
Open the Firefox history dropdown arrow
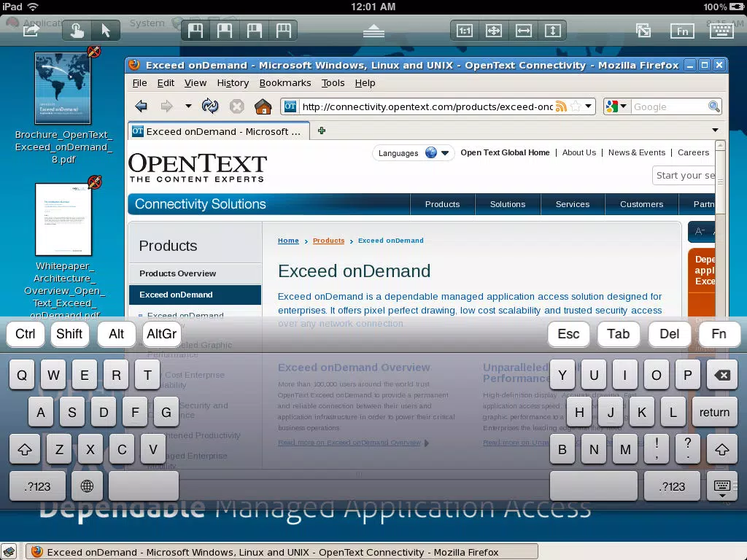(188, 106)
